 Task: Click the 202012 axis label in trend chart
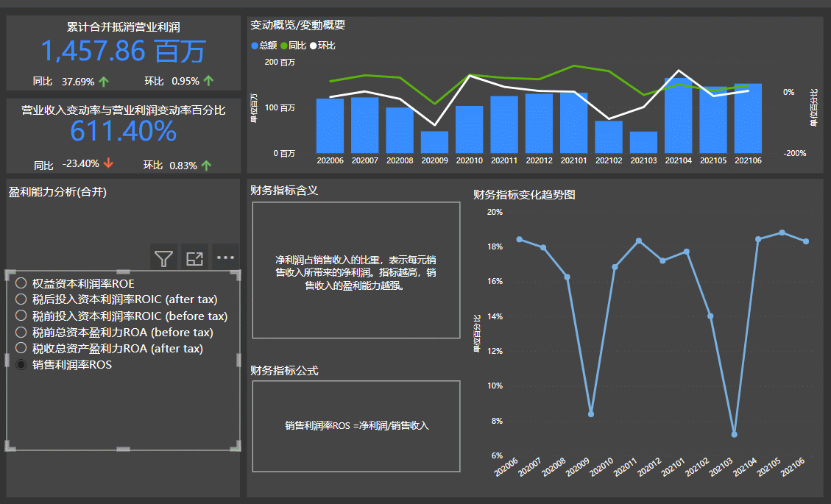point(651,466)
